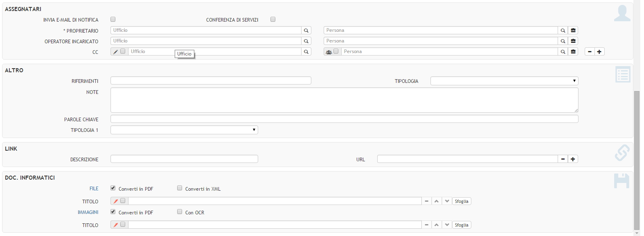644x236 pixels.
Task: Expand the Tipologia 1 dropdown
Action: click(x=184, y=130)
